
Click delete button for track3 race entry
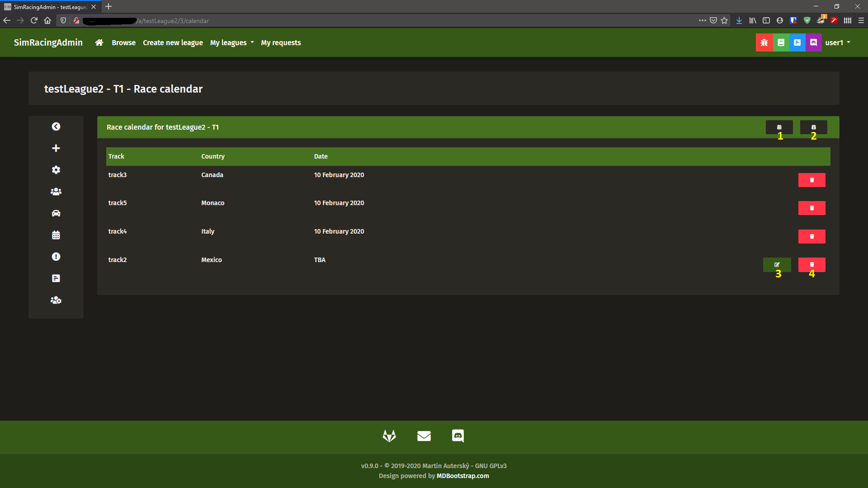[812, 180]
